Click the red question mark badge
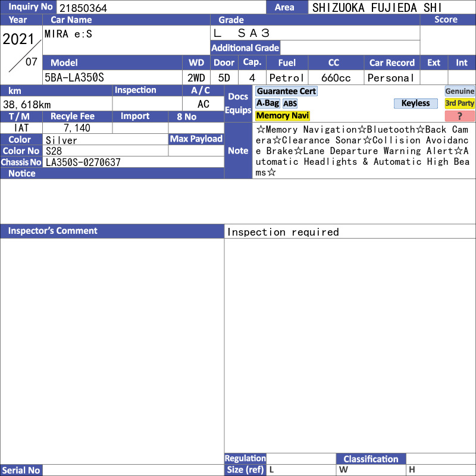 (459, 116)
